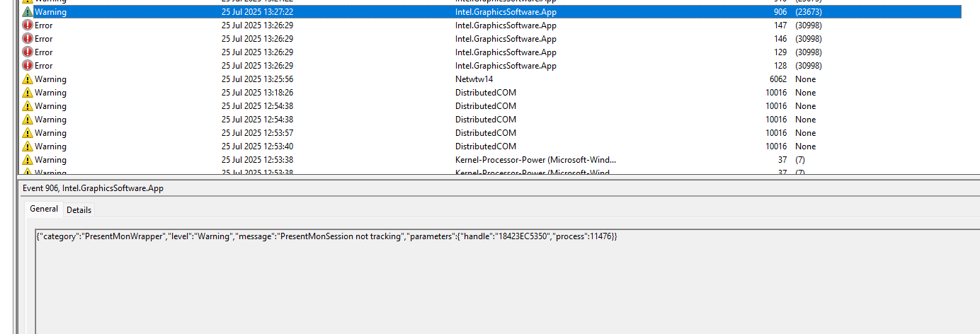This screenshot has width=980, height=334.
Task: Click warning icon of 12:53:40 DistributedCOM event
Action: [28, 146]
